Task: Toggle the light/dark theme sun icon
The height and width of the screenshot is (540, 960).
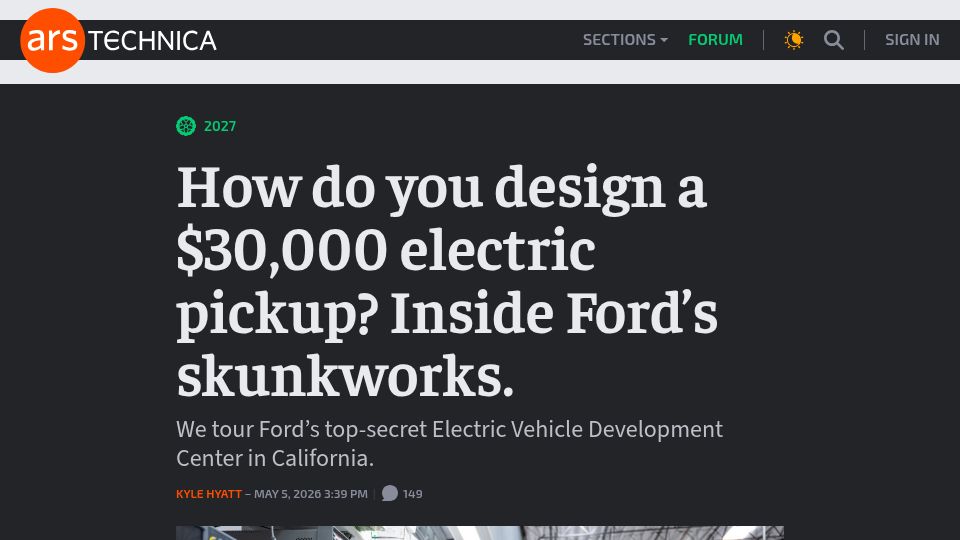Action: click(x=793, y=40)
